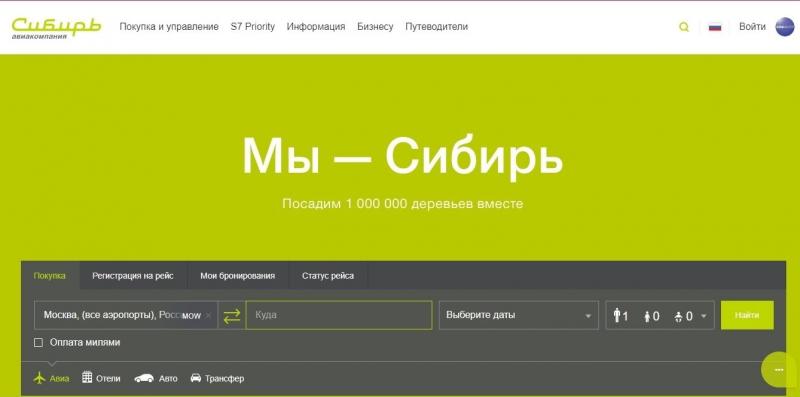Click the Куда destination input field

(x=339, y=315)
